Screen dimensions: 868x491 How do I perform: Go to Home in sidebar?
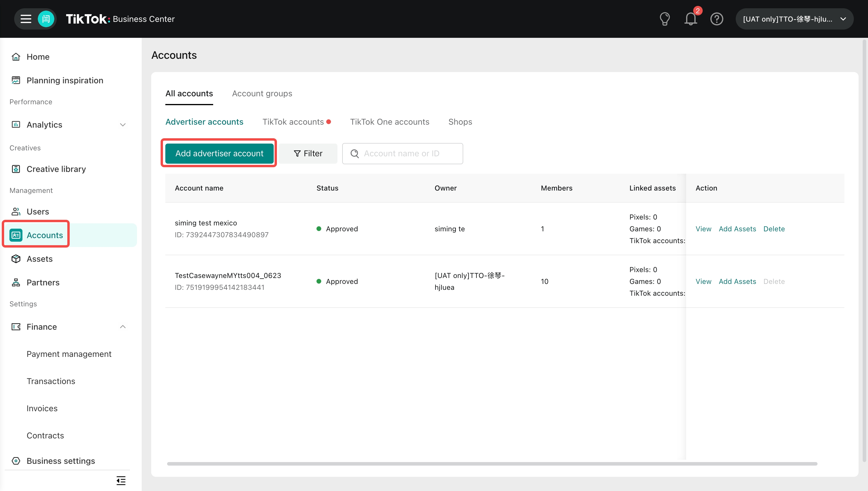pyautogui.click(x=38, y=57)
